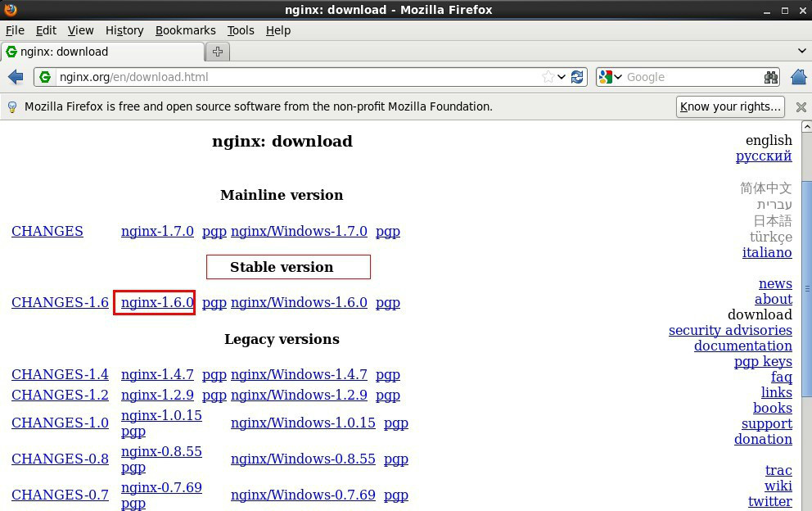Bookmark this page with the star icon

click(548, 77)
